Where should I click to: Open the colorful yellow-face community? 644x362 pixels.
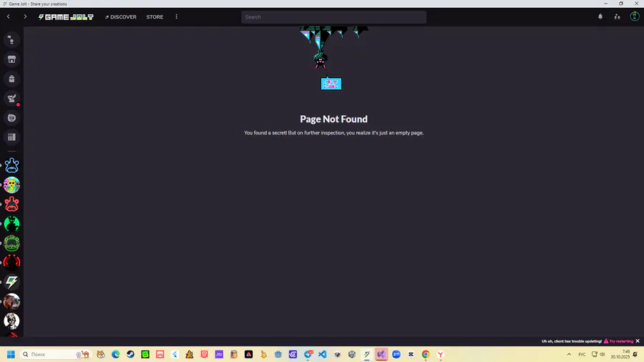[x=12, y=185]
